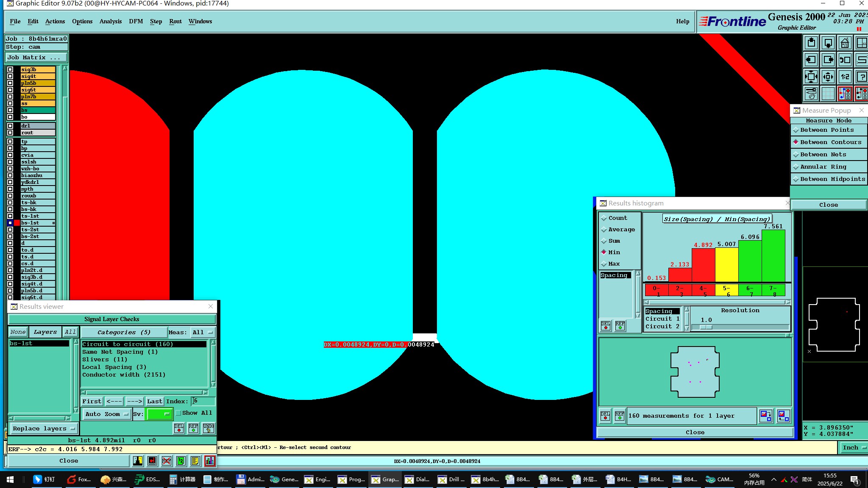
Task: Open the Analysis menu
Action: (110, 22)
